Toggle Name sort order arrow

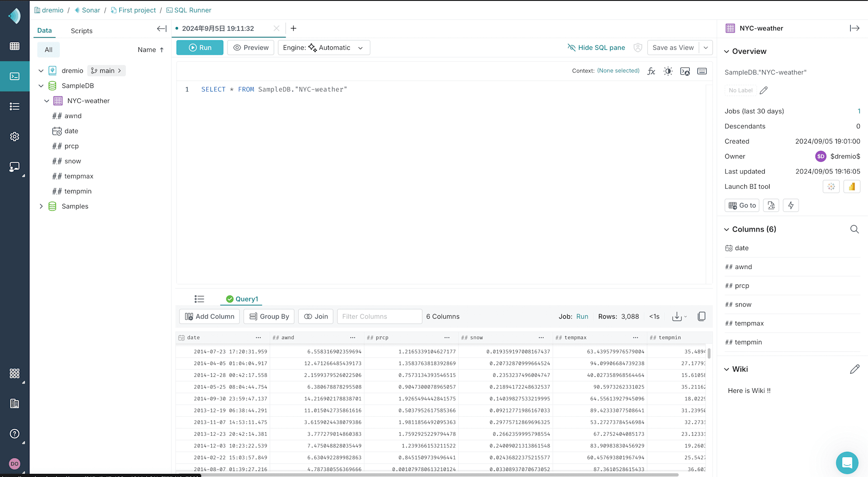(x=161, y=50)
